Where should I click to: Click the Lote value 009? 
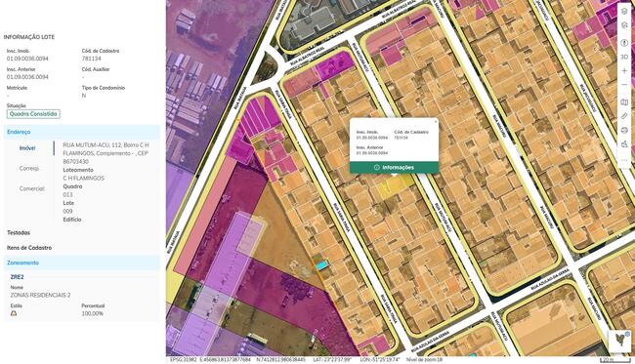pyautogui.click(x=67, y=211)
